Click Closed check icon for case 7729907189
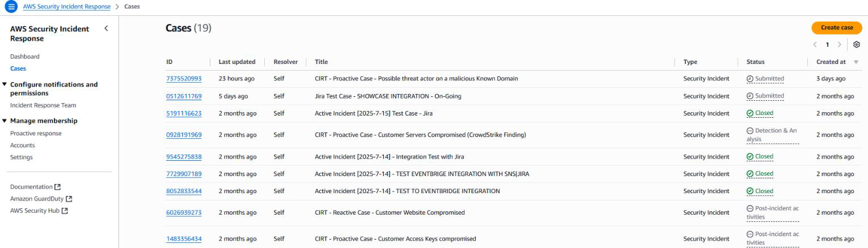This screenshot has height=248, width=868. pos(750,174)
